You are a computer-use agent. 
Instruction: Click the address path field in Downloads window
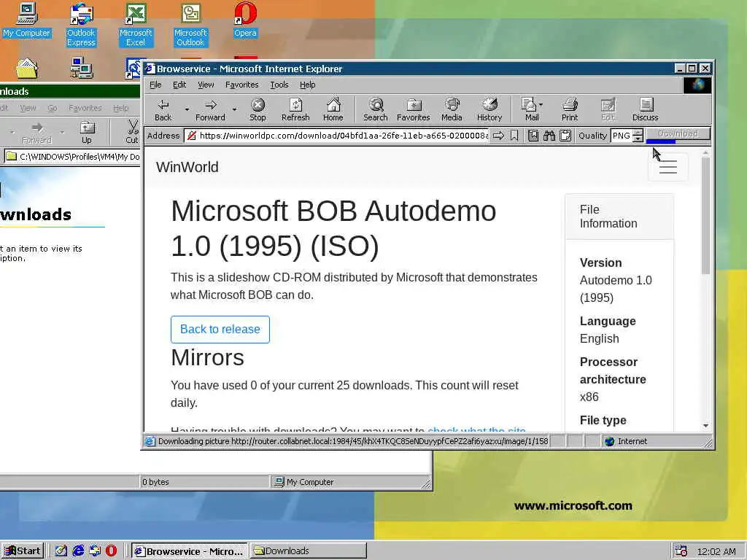[x=72, y=157]
